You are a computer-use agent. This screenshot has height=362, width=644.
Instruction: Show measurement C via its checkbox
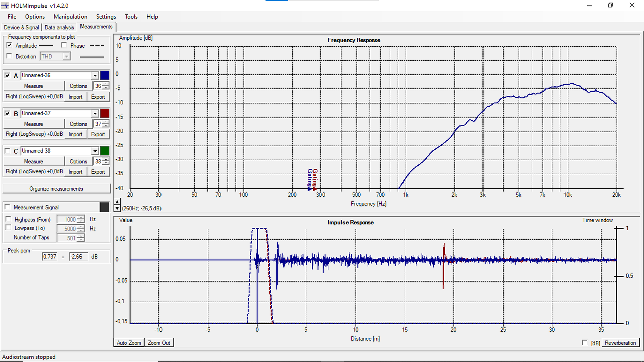coord(7,151)
